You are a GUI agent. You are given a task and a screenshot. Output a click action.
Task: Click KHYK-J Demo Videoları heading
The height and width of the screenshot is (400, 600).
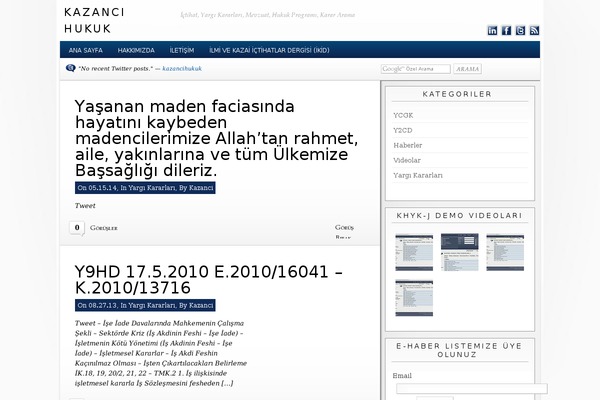(459, 216)
